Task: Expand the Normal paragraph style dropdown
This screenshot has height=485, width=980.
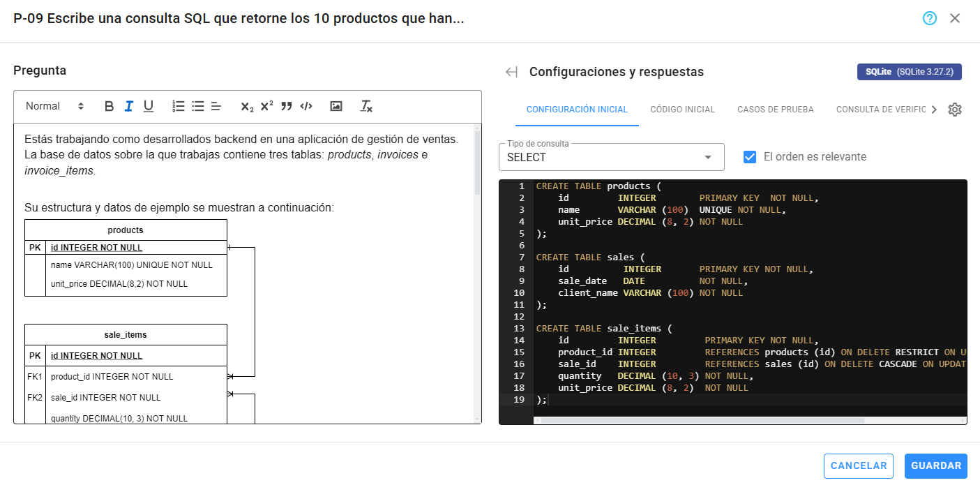Action: (54, 106)
